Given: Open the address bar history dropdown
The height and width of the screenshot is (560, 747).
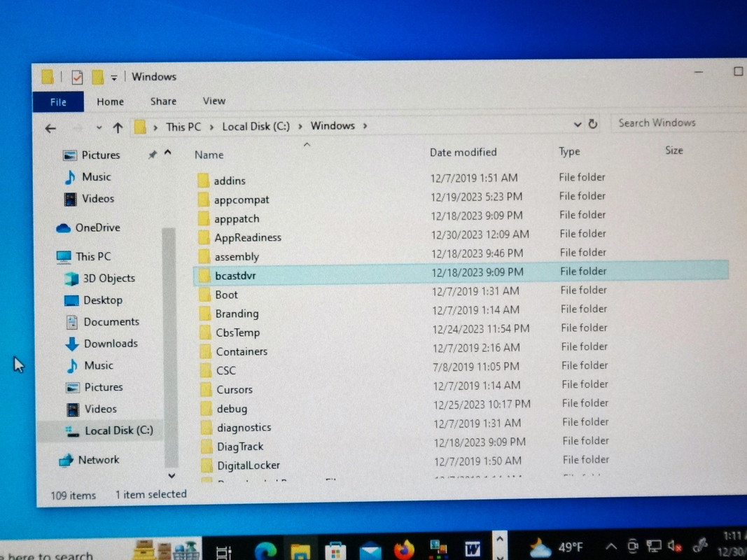Looking at the screenshot, I should 578,125.
